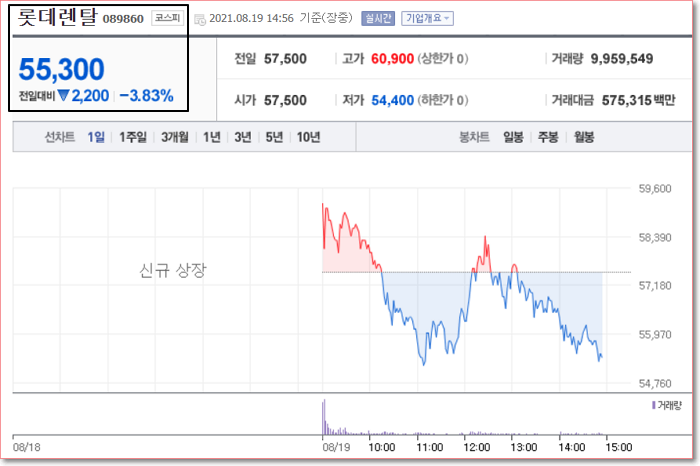Toggle the 실시간 real-time button

[378, 18]
